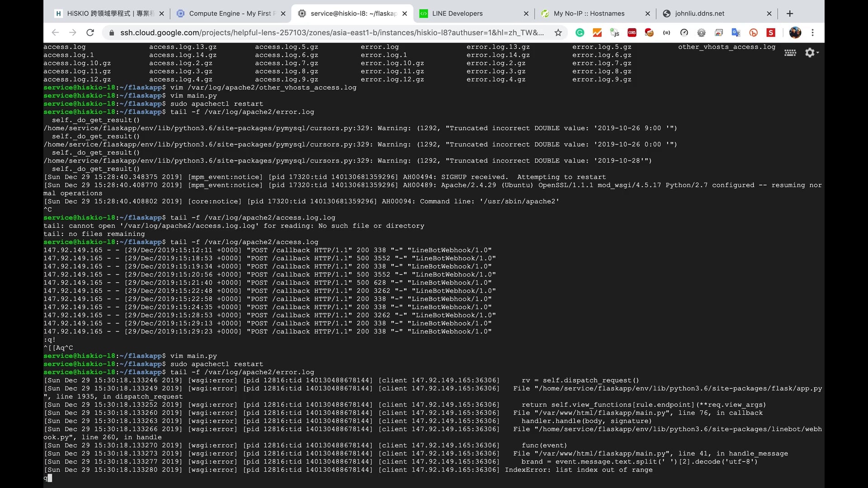The image size is (868, 488).
Task: Close the johnliu.ddns.net tab
Action: pyautogui.click(x=769, y=14)
